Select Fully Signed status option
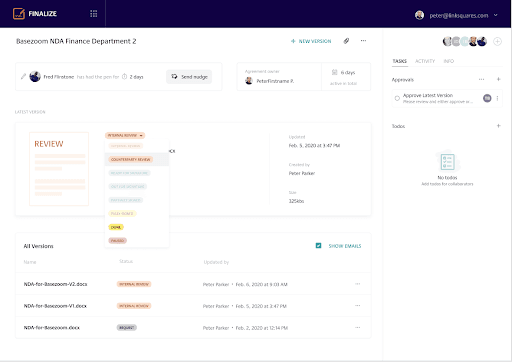Viewport: 512px width, 362px height. (x=122, y=213)
